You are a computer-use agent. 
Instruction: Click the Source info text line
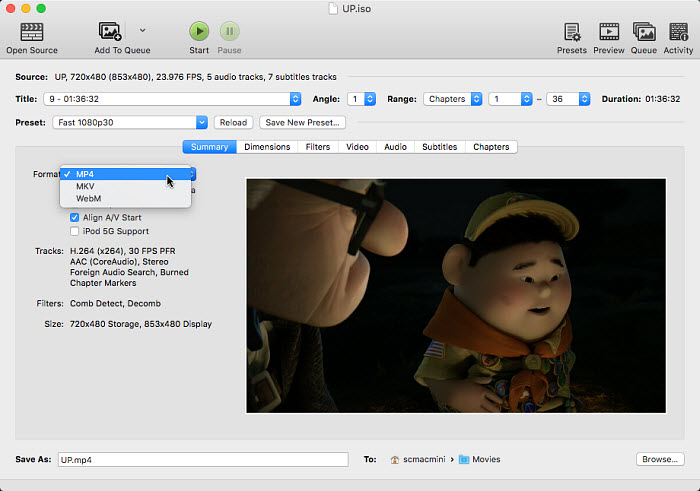[196, 77]
